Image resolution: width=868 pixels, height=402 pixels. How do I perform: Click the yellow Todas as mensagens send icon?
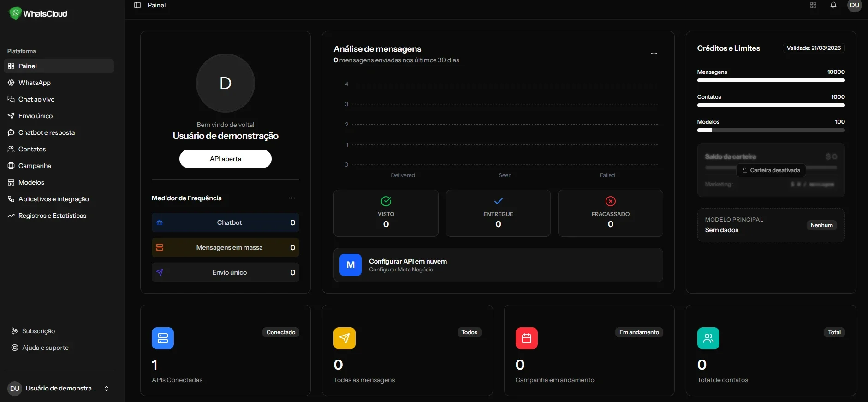click(345, 338)
